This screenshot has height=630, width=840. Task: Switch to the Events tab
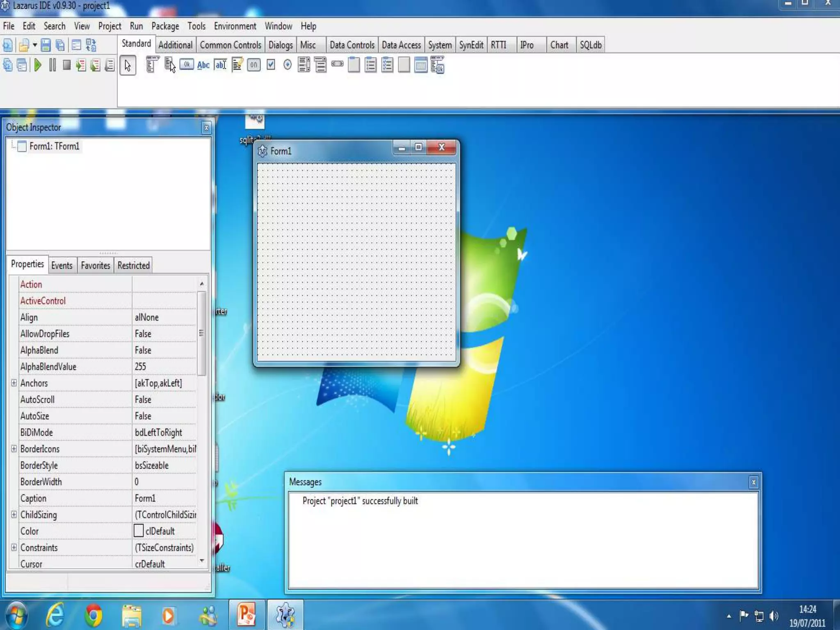coord(62,265)
